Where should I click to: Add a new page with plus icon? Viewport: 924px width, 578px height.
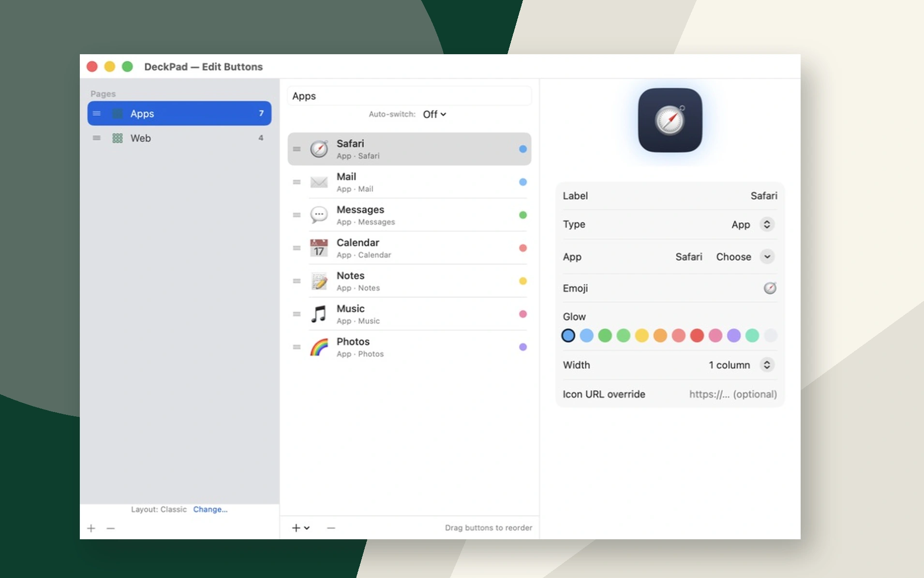tap(91, 528)
